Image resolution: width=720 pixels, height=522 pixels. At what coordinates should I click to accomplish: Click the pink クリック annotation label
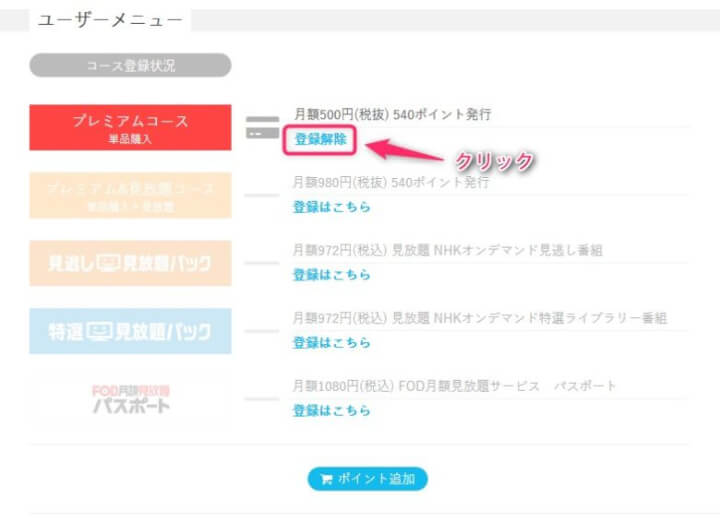(x=494, y=161)
